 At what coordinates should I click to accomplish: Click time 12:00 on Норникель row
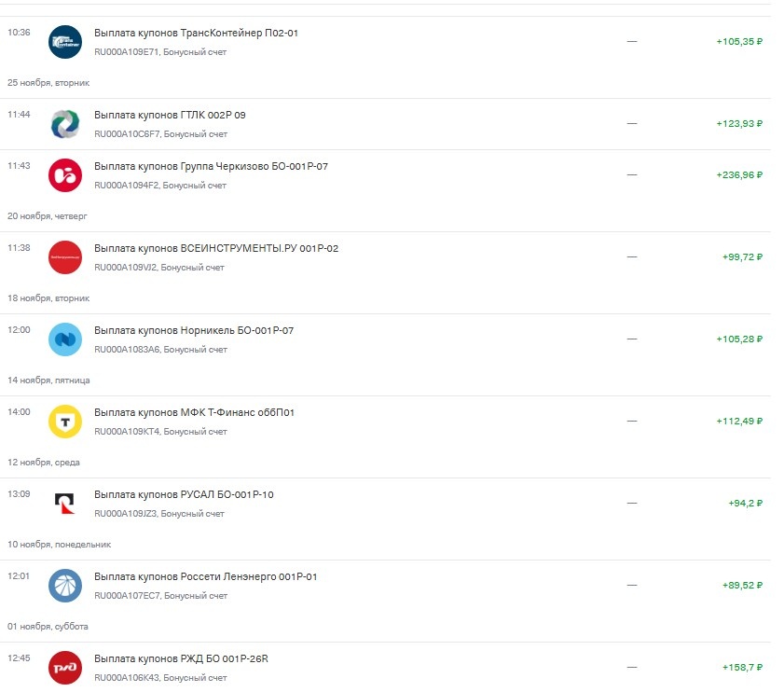pos(19,330)
